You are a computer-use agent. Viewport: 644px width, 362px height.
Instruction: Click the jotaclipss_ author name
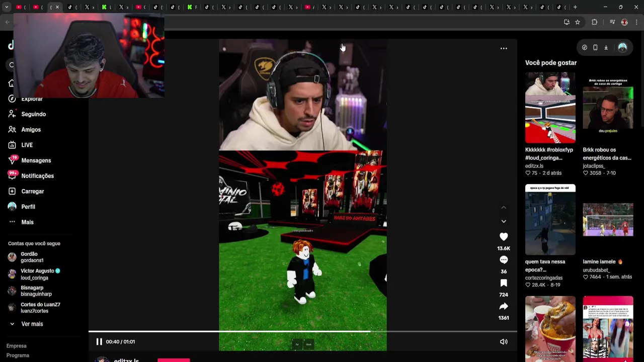coord(594,166)
